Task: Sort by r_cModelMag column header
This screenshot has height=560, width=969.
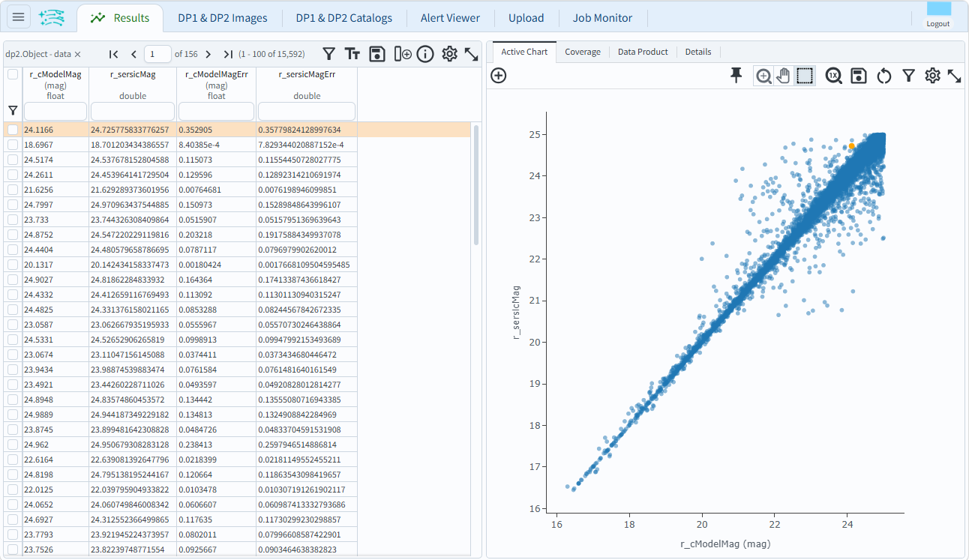Action: point(55,74)
